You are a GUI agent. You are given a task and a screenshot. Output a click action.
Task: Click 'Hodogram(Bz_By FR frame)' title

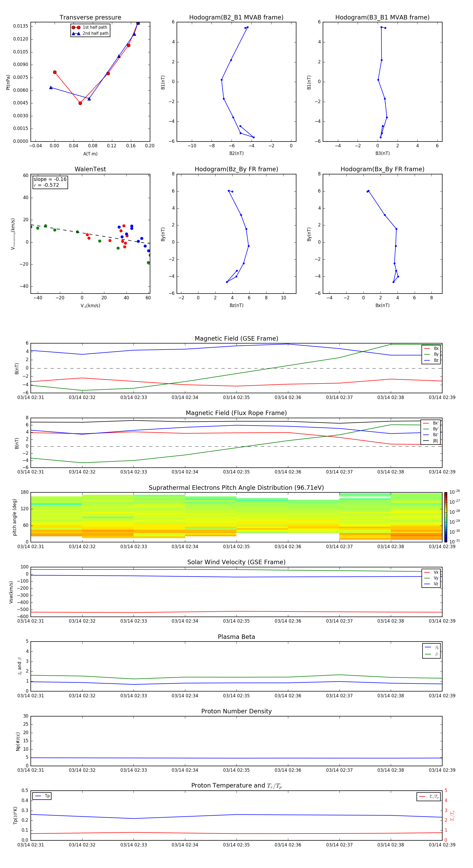coord(236,169)
